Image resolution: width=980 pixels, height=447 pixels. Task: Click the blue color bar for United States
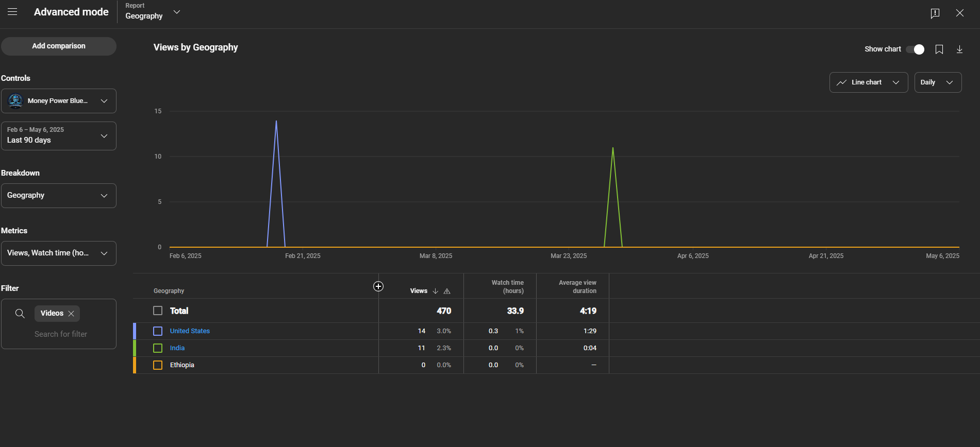135,331
